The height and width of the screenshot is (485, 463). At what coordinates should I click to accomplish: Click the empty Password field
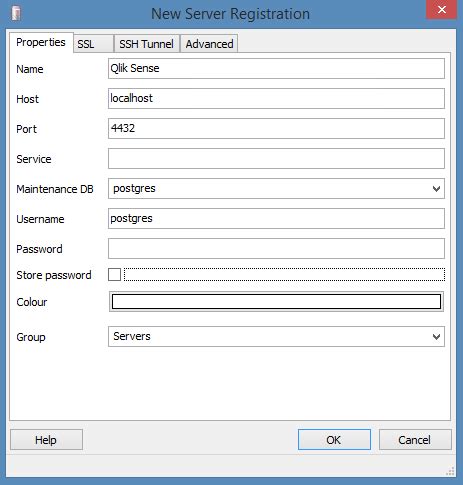click(x=276, y=248)
